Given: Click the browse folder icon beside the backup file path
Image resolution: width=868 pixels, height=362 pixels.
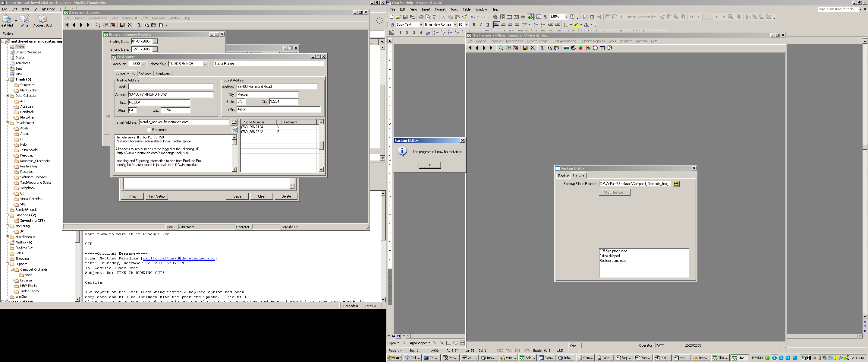Looking at the screenshot, I should tap(676, 184).
